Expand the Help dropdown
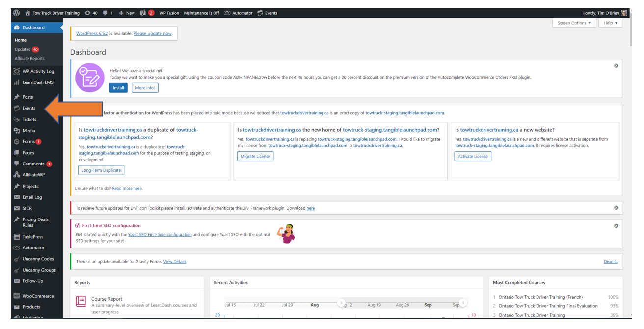 pos(611,23)
